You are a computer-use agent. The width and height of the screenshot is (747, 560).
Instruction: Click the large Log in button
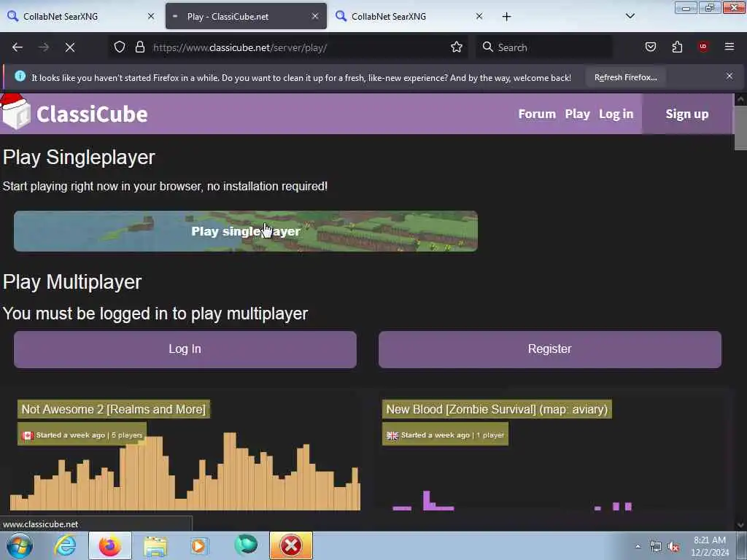pos(185,349)
